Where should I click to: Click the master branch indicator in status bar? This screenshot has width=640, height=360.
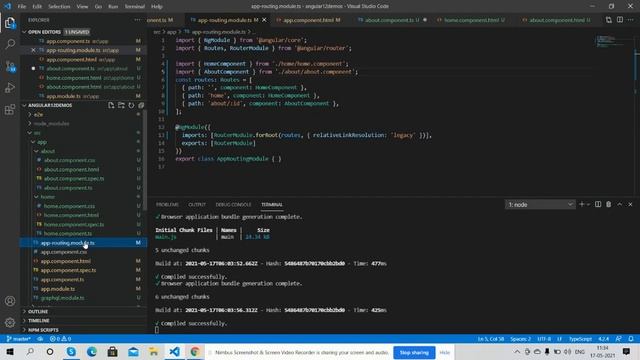(19, 339)
